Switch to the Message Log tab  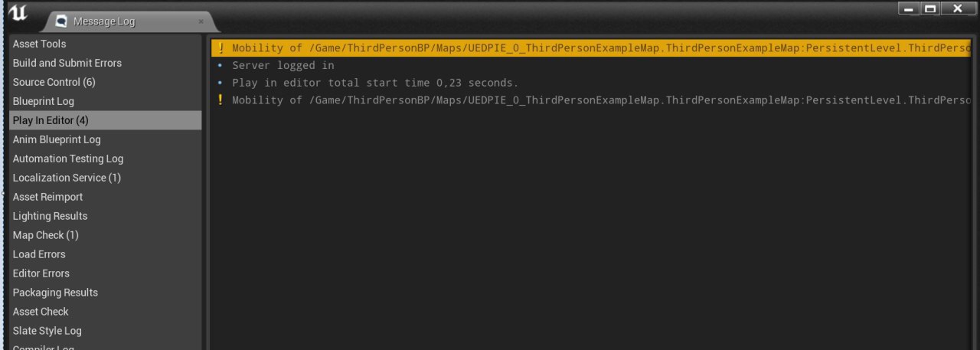coord(103,21)
